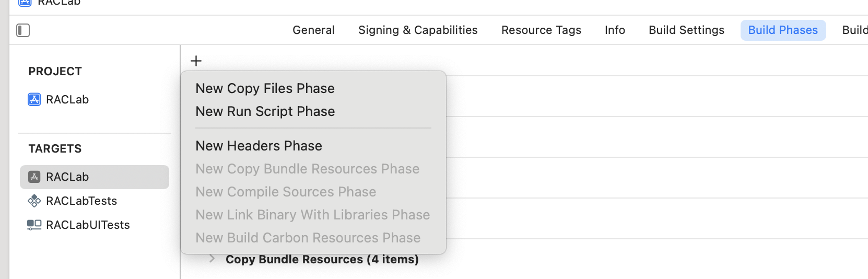Switch to Signing & Capabilities tab
Image resolution: width=868 pixels, height=279 pixels.
pyautogui.click(x=418, y=30)
